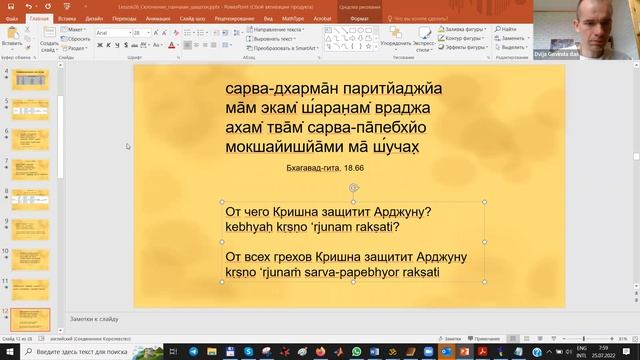Image resolution: width=640 pixels, height=360 pixels.
Task: Open the Arial font name dropdown
Action: coord(130,33)
